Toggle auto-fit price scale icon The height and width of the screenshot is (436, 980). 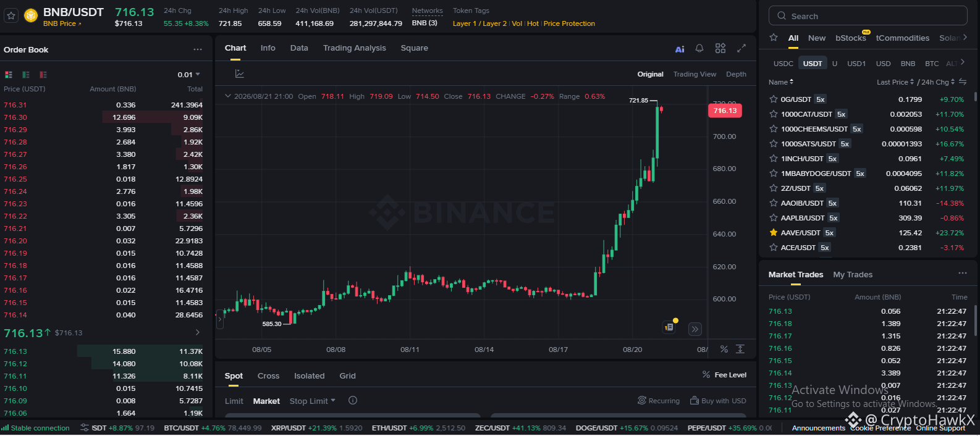740,350
